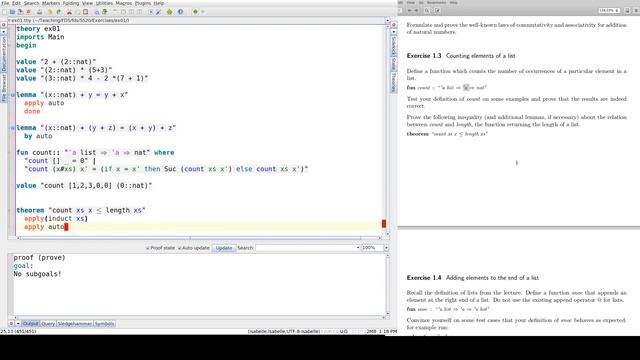Open the Plugin Manager green icon
Screen dimensions: 640x360
(169, 12)
